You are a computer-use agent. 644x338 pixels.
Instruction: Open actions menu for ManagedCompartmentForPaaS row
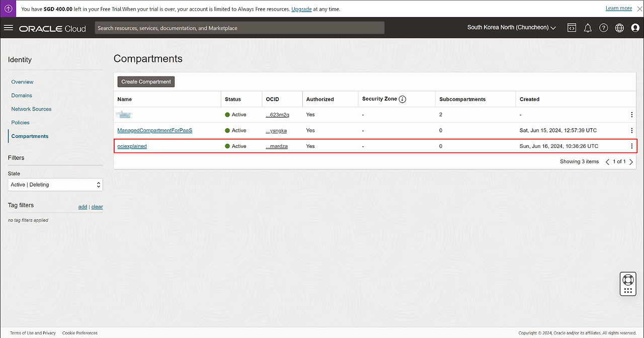click(632, 130)
